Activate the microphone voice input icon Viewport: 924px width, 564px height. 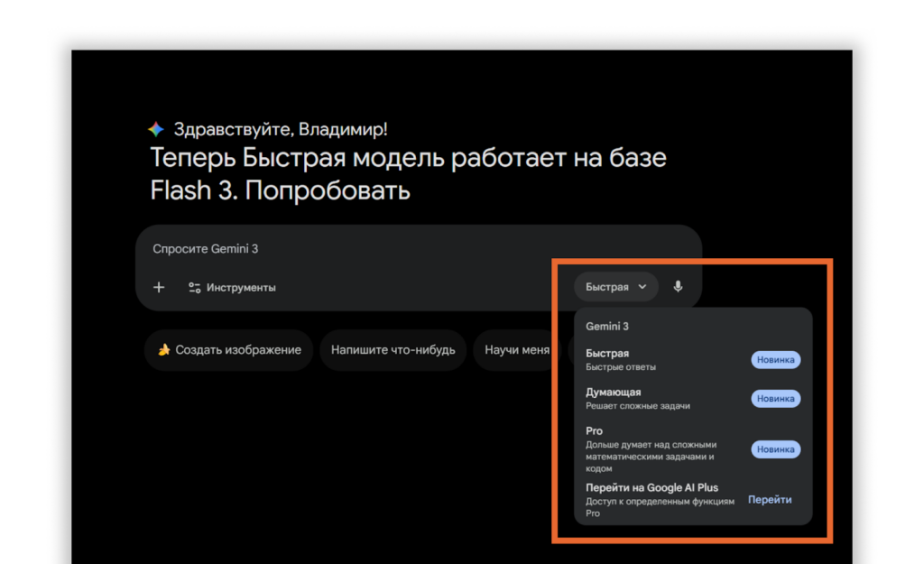click(678, 287)
